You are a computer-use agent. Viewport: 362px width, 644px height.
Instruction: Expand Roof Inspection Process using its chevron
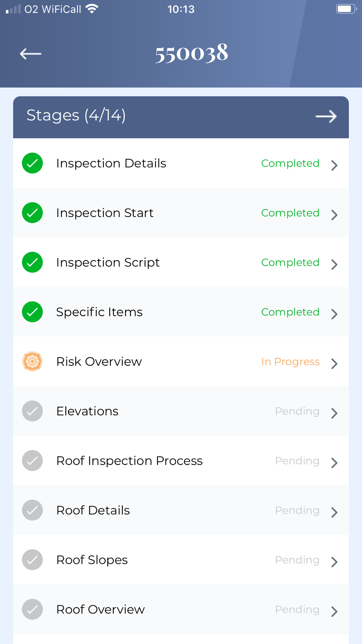tap(334, 463)
